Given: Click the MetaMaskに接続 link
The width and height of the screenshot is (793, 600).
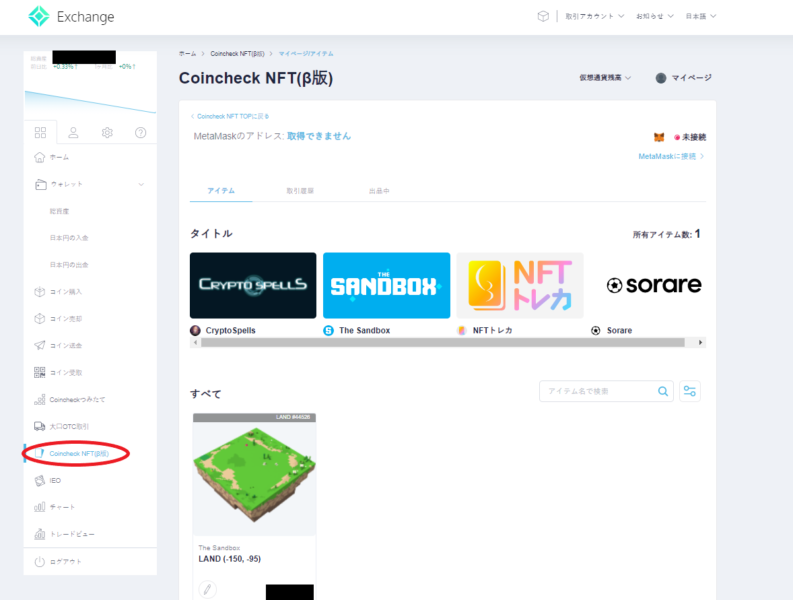Looking at the screenshot, I should 671,156.
